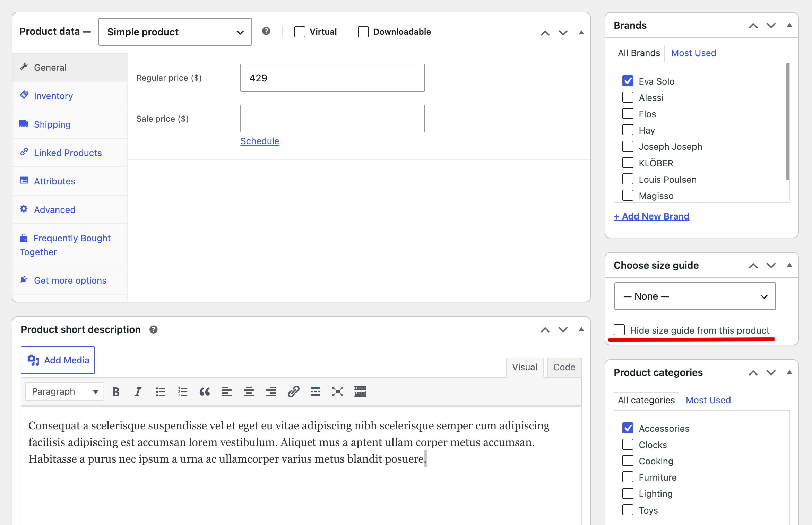This screenshot has width=812, height=525.
Task: Move Product data panel up
Action: pyautogui.click(x=545, y=33)
